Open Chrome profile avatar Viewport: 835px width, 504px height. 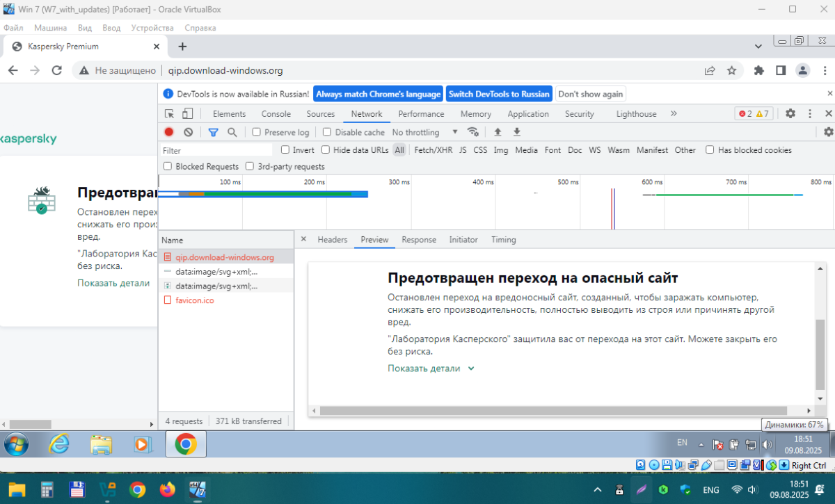[x=803, y=70]
